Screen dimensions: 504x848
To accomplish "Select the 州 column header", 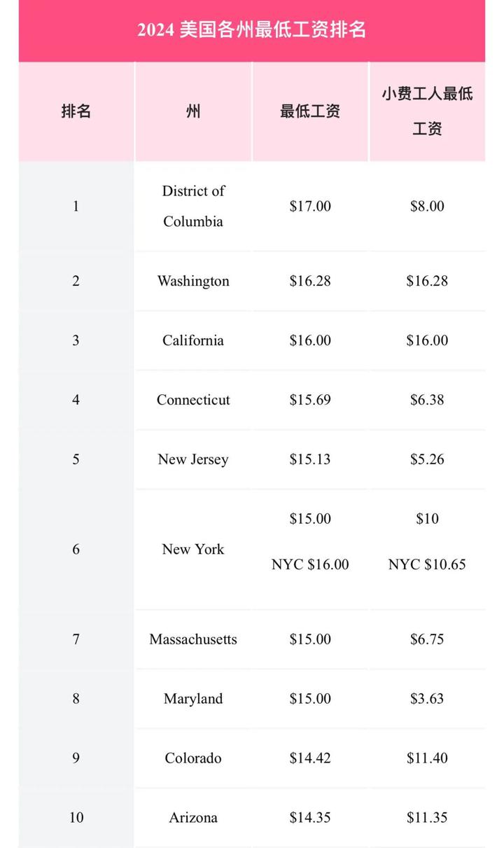I will [193, 111].
